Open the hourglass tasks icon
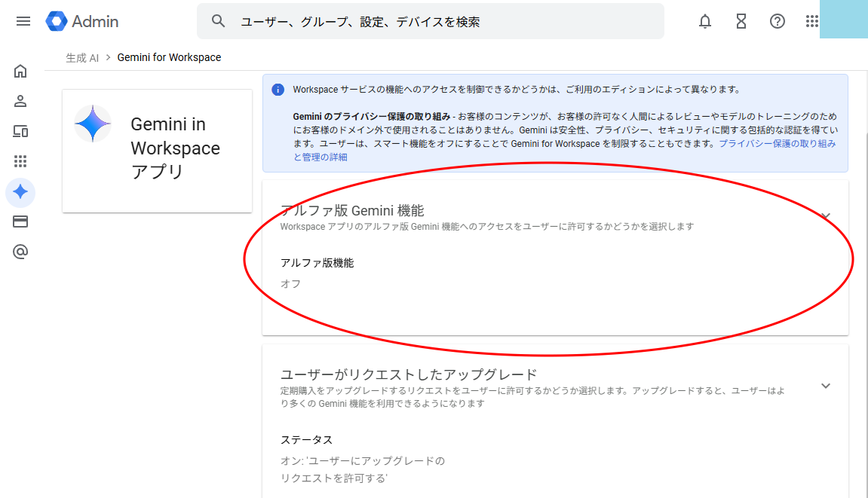The height and width of the screenshot is (498, 868). pyautogui.click(x=741, y=21)
